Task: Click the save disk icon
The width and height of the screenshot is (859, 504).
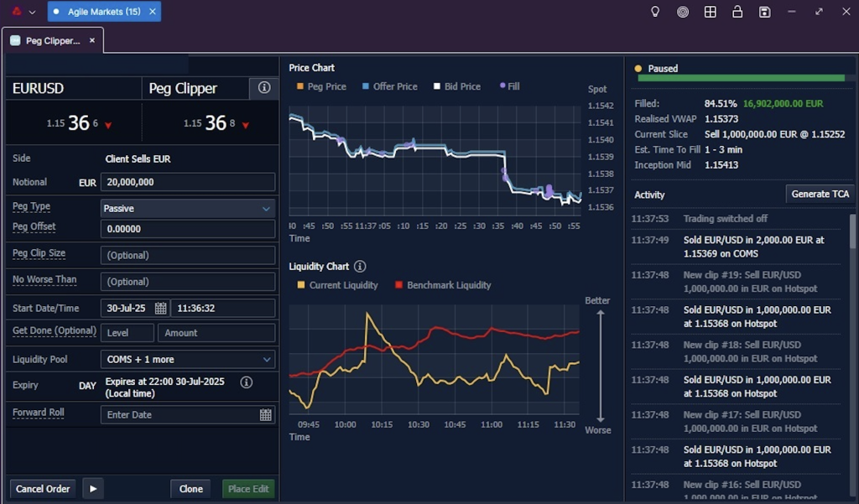Action: 765,12
